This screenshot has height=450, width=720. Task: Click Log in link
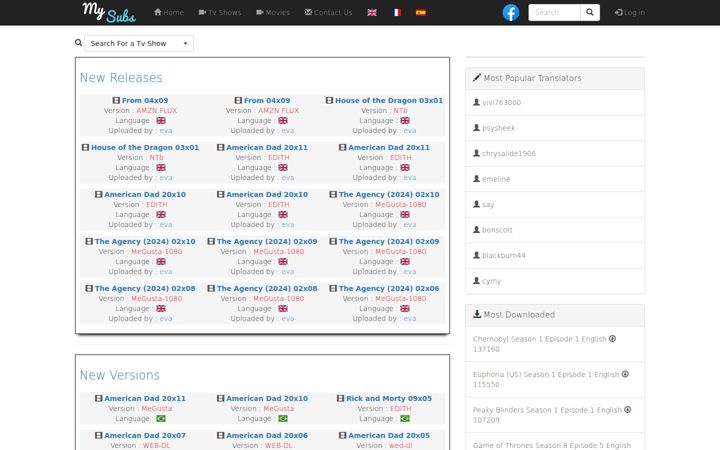coord(630,12)
